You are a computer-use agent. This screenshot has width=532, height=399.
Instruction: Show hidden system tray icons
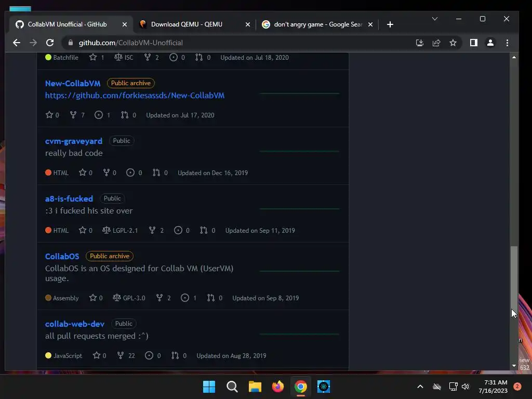click(x=420, y=387)
